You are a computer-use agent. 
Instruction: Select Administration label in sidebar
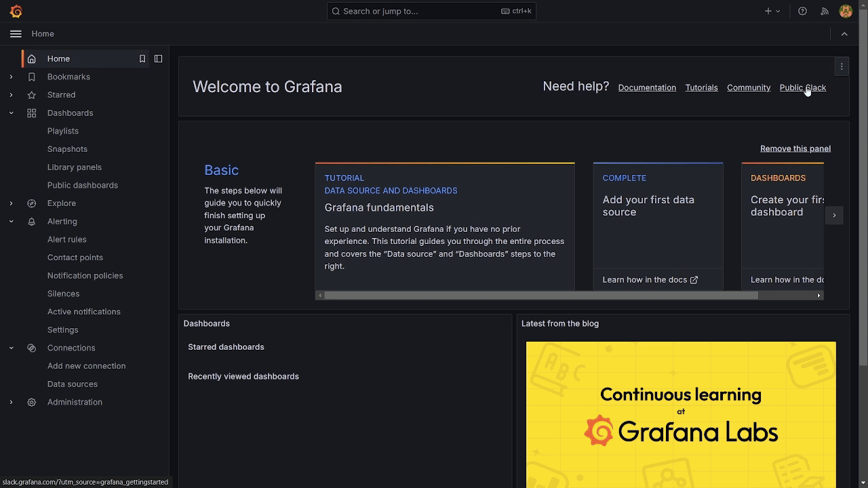(75, 402)
